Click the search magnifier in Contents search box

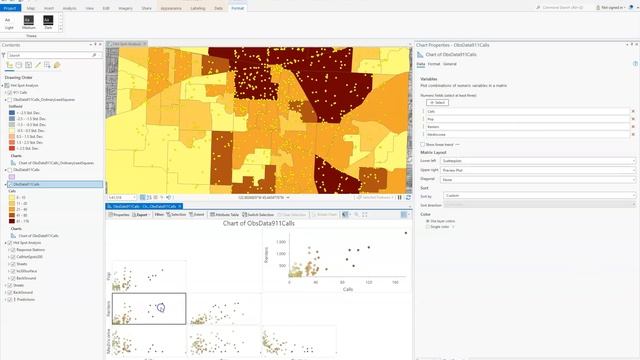tap(94, 55)
